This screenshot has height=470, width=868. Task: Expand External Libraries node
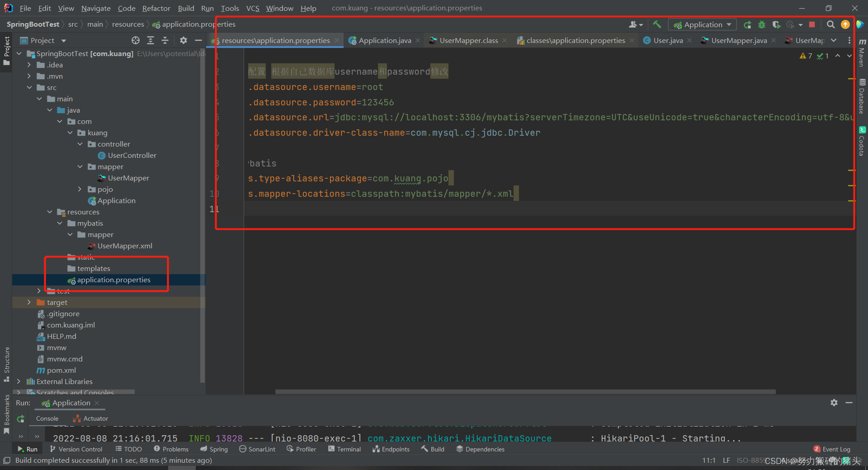(19, 381)
